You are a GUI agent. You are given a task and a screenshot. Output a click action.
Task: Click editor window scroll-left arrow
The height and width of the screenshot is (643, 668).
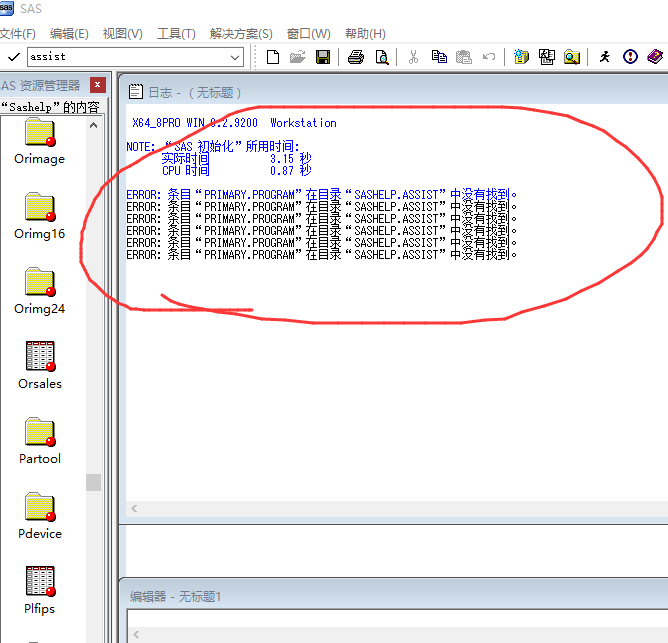(136, 634)
